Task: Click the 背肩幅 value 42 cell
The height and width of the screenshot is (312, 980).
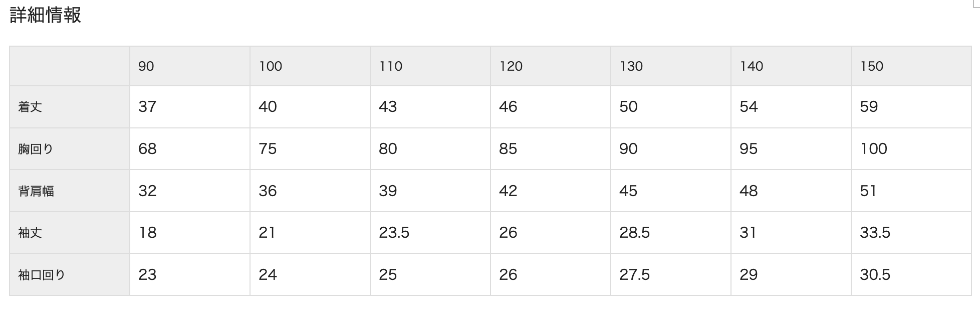Action: pyautogui.click(x=551, y=191)
